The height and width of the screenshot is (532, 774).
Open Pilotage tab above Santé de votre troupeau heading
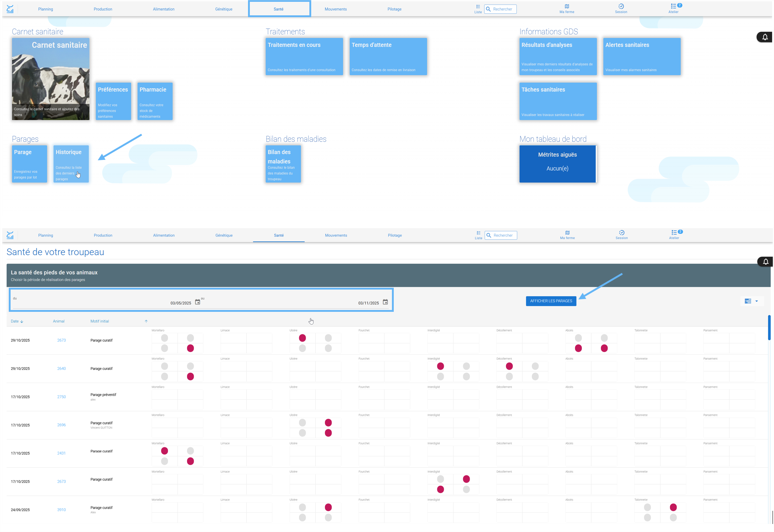(395, 236)
